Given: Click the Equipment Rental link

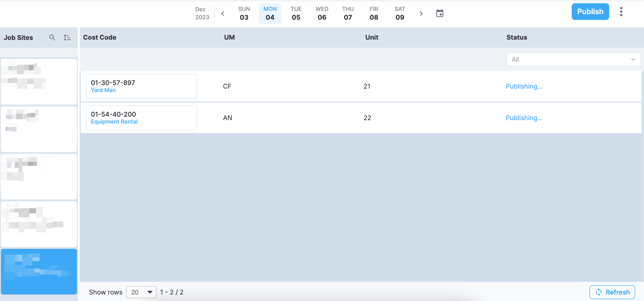Looking at the screenshot, I should [x=114, y=122].
